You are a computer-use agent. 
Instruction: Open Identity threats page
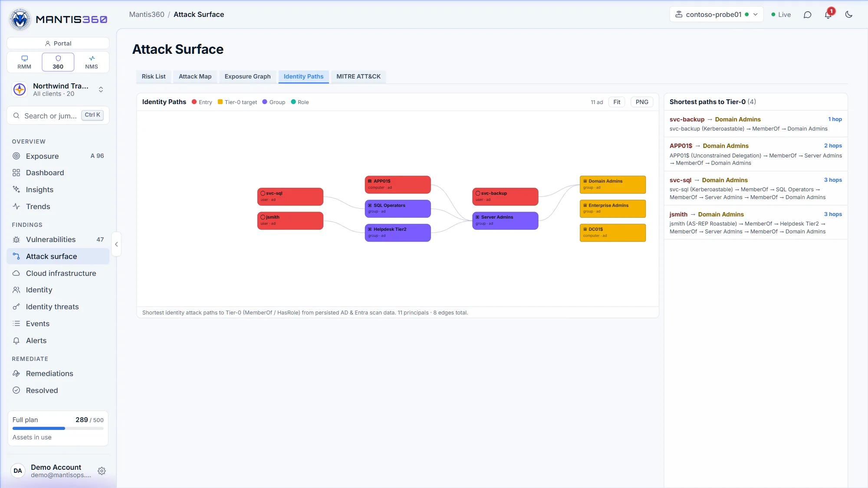[x=58, y=307]
